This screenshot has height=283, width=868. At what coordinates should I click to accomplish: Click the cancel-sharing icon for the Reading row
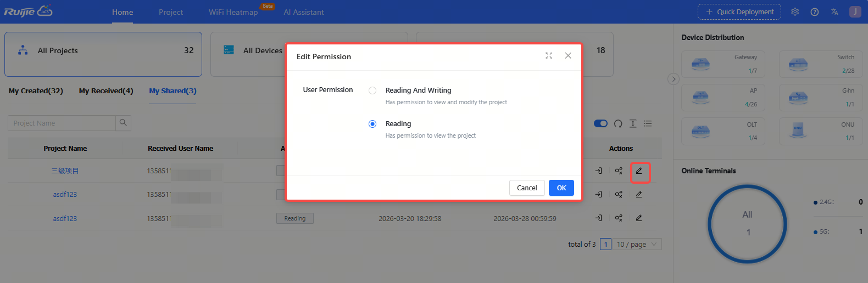pos(619,218)
